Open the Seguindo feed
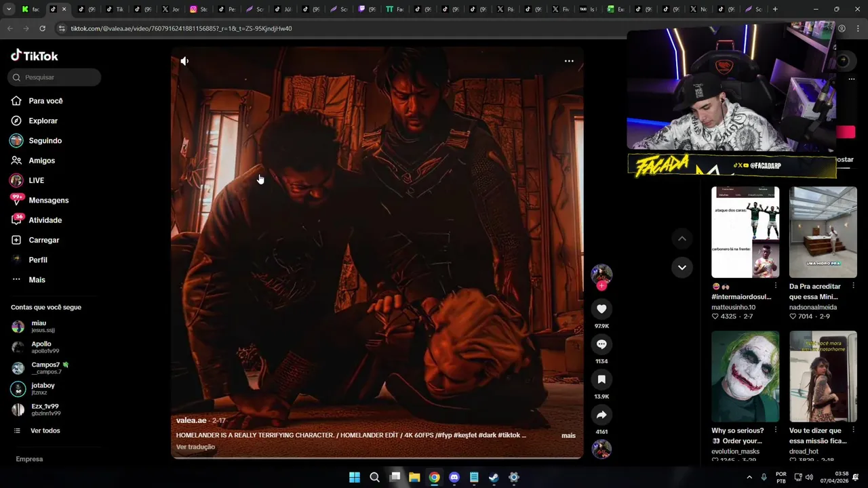Screen dimensions: 868x488 45,140
